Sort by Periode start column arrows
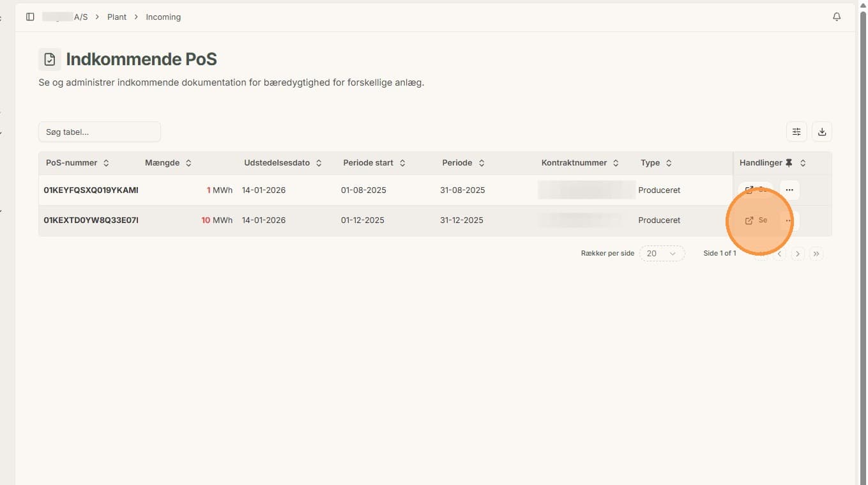Screen dimensions: 868x485 click(402, 163)
